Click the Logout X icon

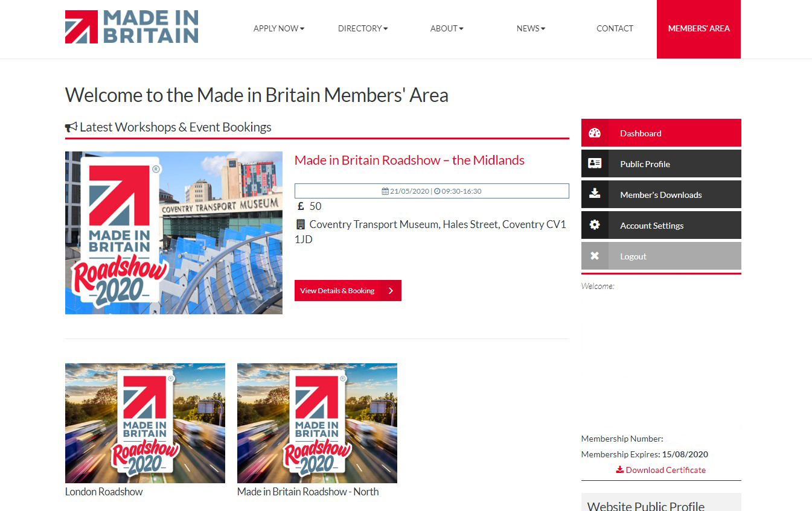tap(595, 256)
